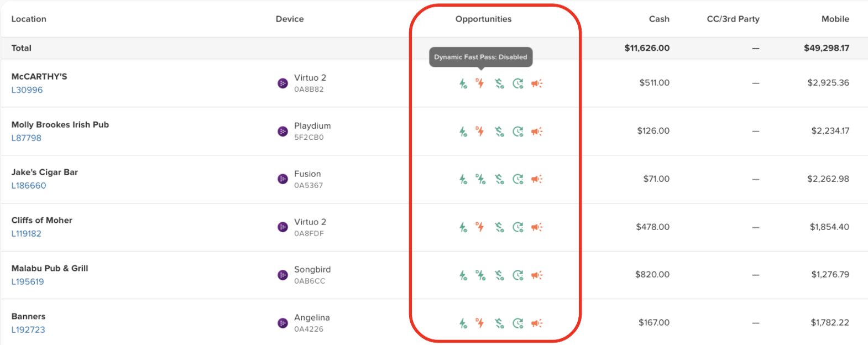Open the L192723 link under Banners

click(x=28, y=330)
